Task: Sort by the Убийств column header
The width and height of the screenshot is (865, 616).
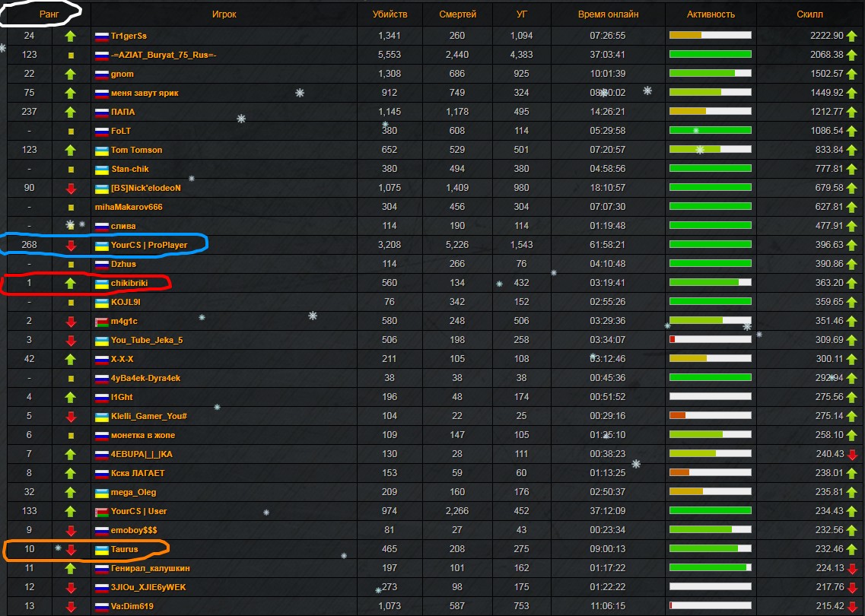Action: (x=390, y=14)
